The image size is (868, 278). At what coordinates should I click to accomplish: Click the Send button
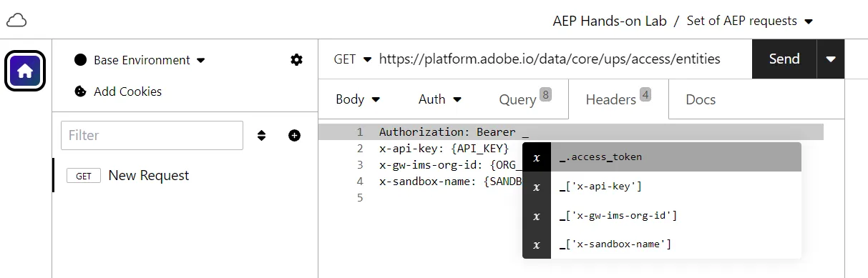tap(784, 59)
